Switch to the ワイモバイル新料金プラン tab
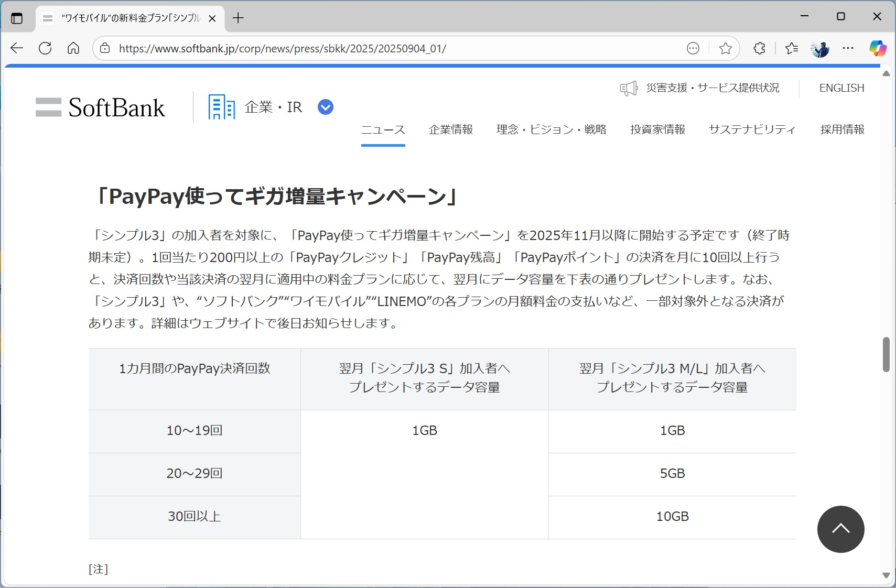The image size is (896, 588). pyautogui.click(x=126, y=18)
